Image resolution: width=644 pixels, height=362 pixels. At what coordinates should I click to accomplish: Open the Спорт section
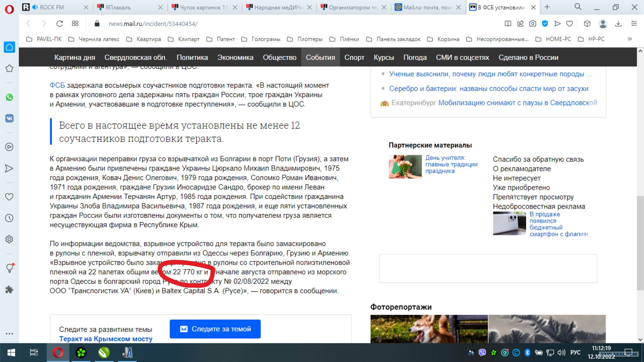click(354, 57)
